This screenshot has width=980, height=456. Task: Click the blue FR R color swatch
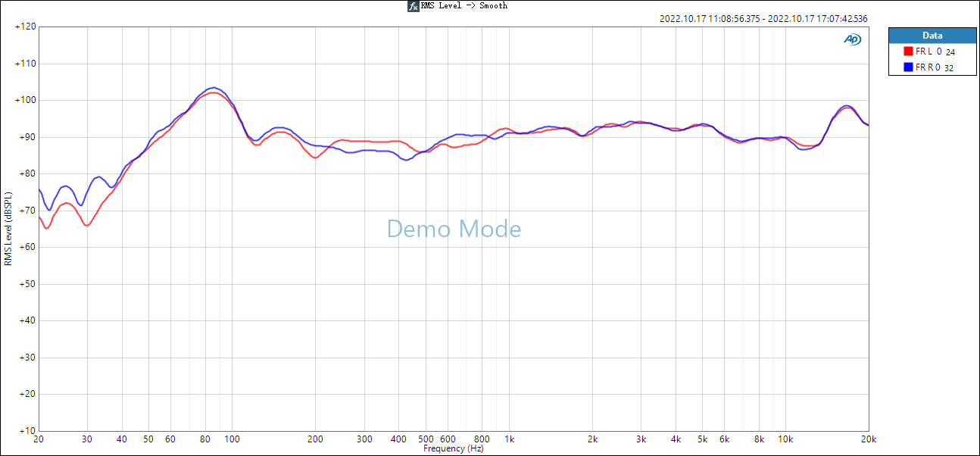908,67
